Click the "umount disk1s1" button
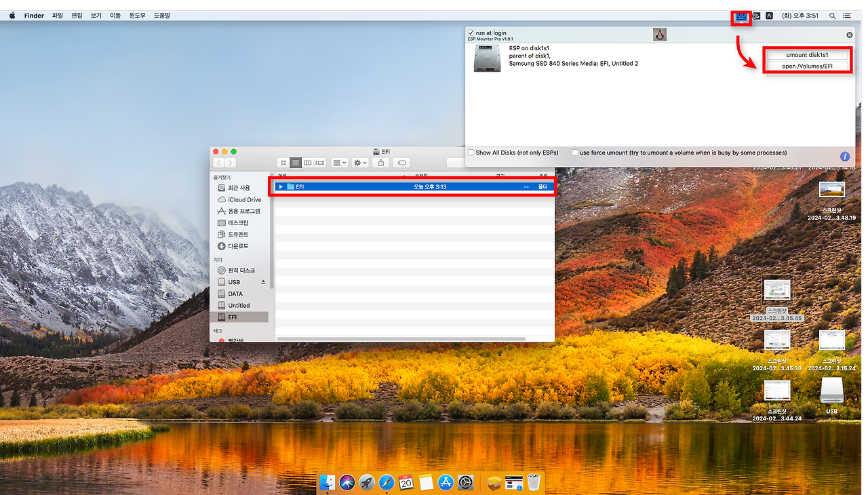 807,55
